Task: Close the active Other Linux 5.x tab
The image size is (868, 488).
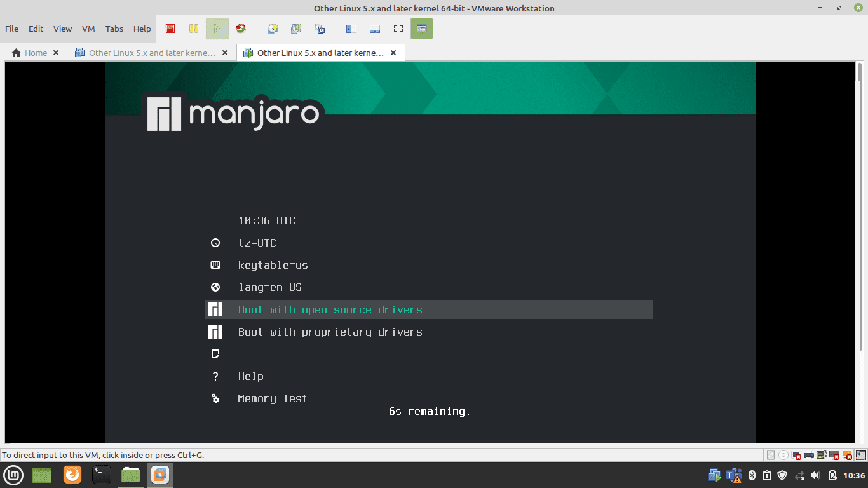Action: (x=394, y=53)
